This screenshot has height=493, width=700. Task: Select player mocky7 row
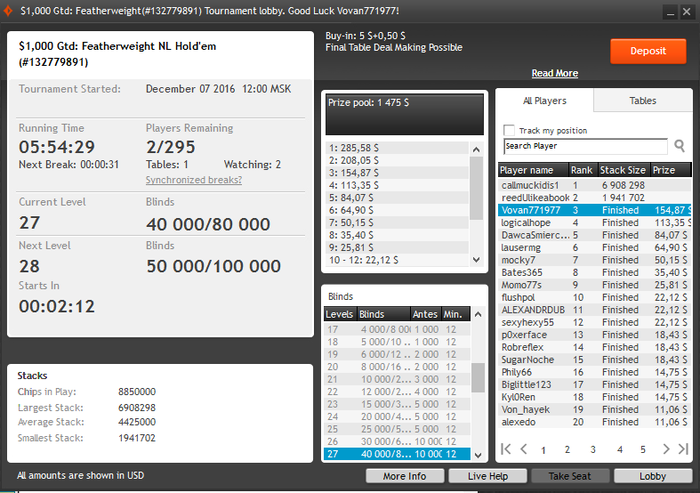595,260
